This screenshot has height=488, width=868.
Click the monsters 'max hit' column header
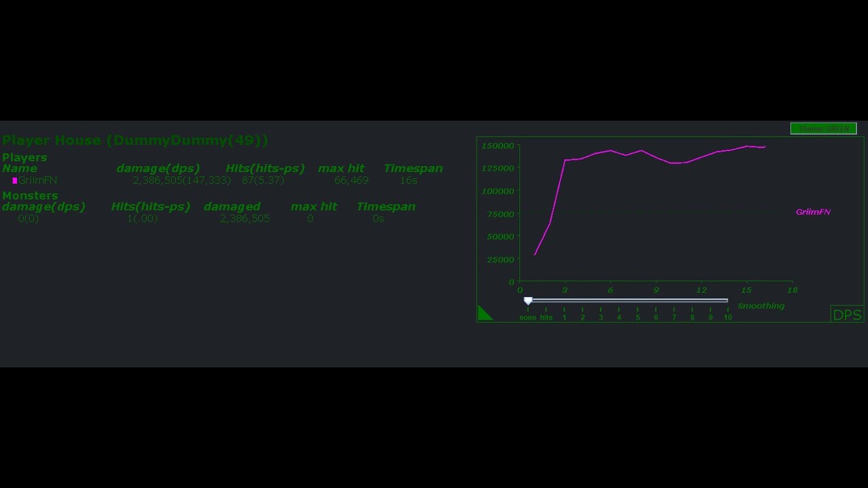coord(314,207)
